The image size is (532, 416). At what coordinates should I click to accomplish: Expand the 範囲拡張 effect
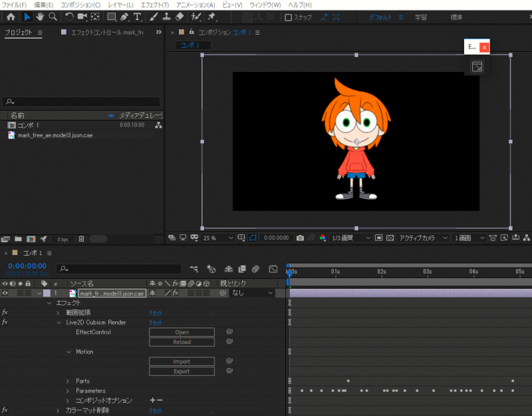click(x=58, y=313)
